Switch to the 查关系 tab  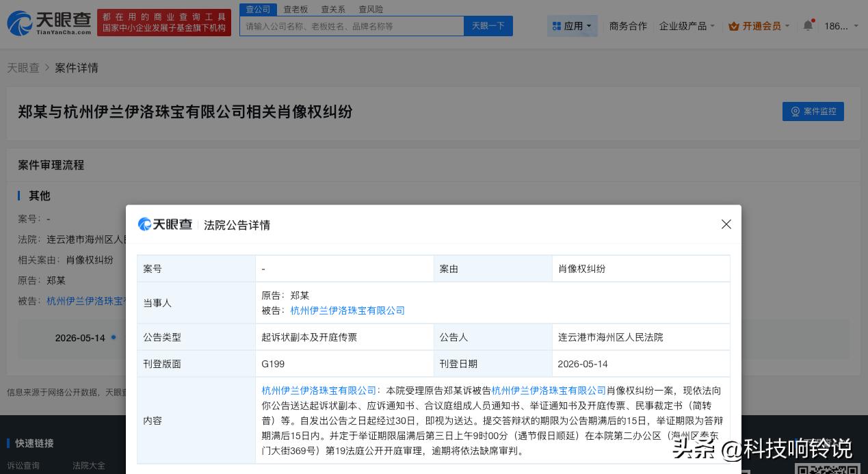(333, 10)
